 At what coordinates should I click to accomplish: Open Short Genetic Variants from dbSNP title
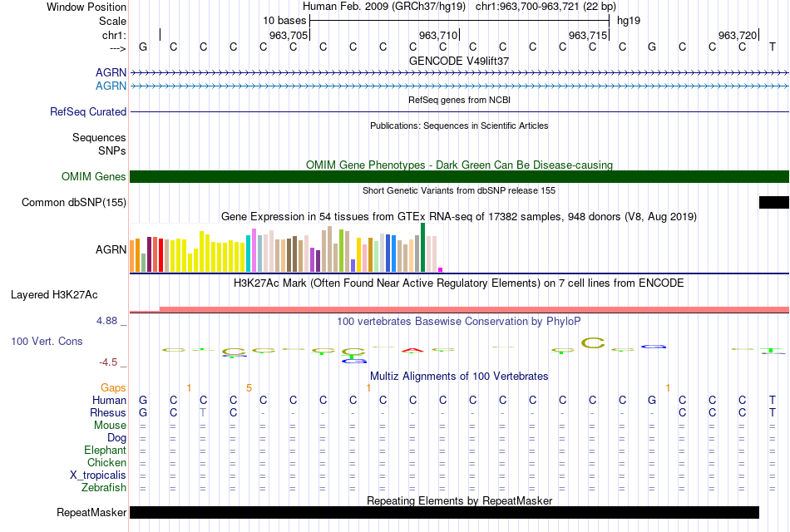459,190
